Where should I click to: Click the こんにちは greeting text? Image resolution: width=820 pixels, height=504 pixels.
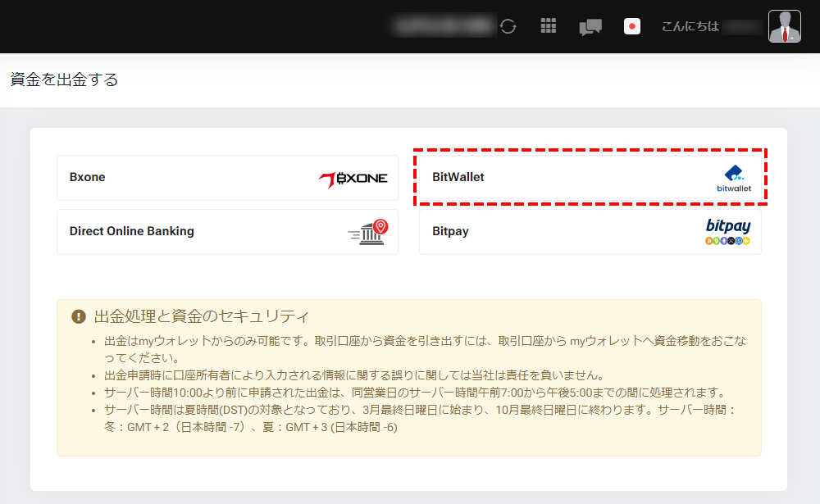point(690,26)
